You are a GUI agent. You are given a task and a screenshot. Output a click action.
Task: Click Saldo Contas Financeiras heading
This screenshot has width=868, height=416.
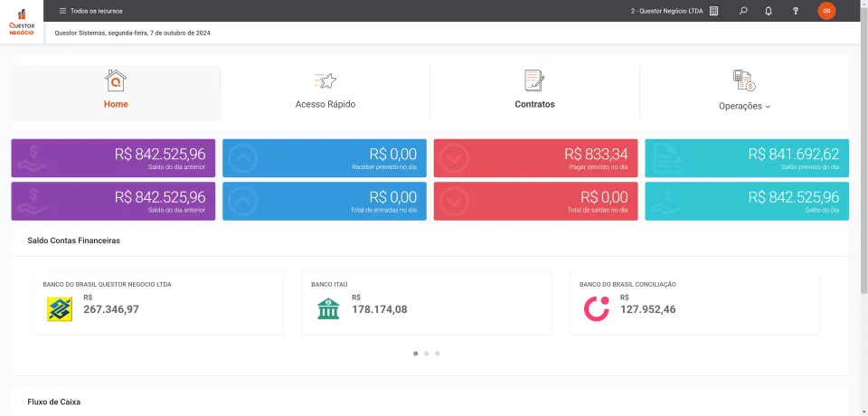[73, 241]
